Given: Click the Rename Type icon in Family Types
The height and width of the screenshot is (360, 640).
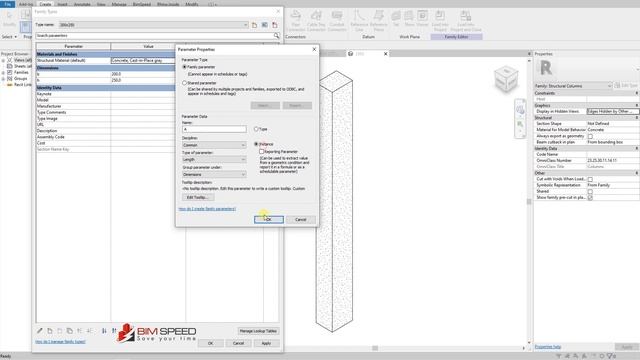Looking at the screenshot, I should 264,25.
